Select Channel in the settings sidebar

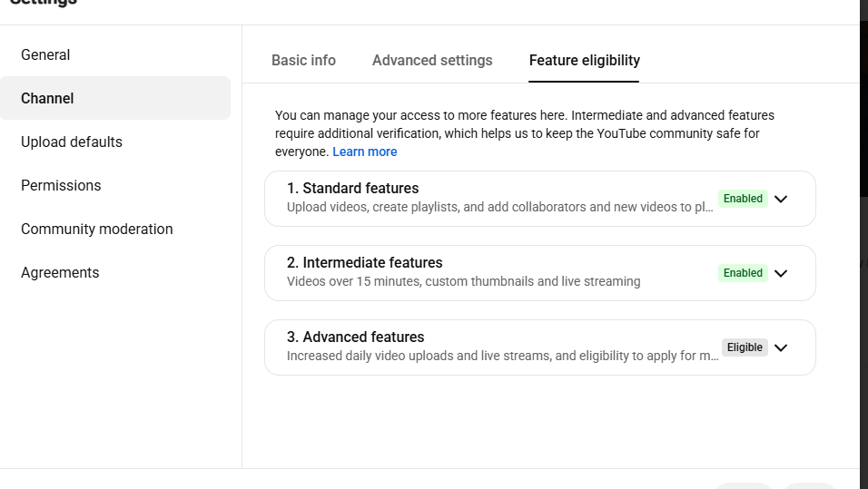coord(115,98)
